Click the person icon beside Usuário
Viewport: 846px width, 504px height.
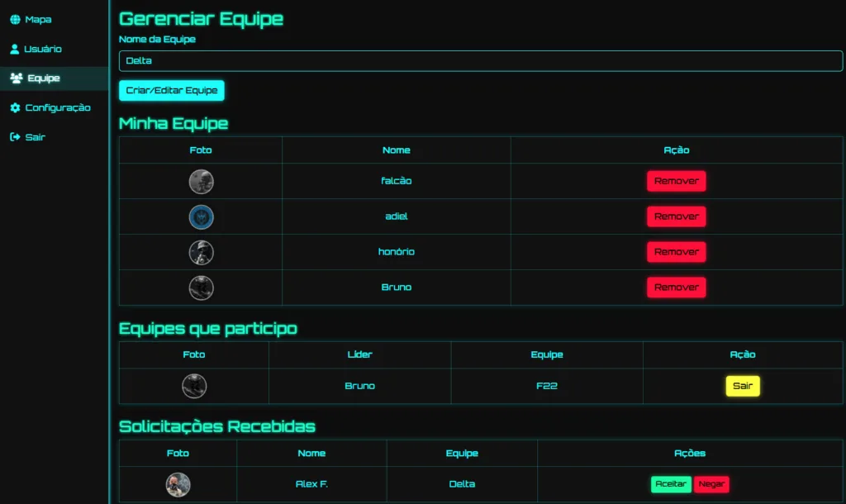tap(16, 49)
